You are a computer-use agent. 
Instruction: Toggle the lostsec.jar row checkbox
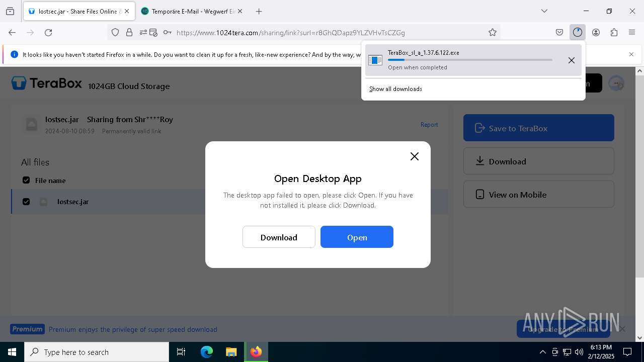pos(26,202)
